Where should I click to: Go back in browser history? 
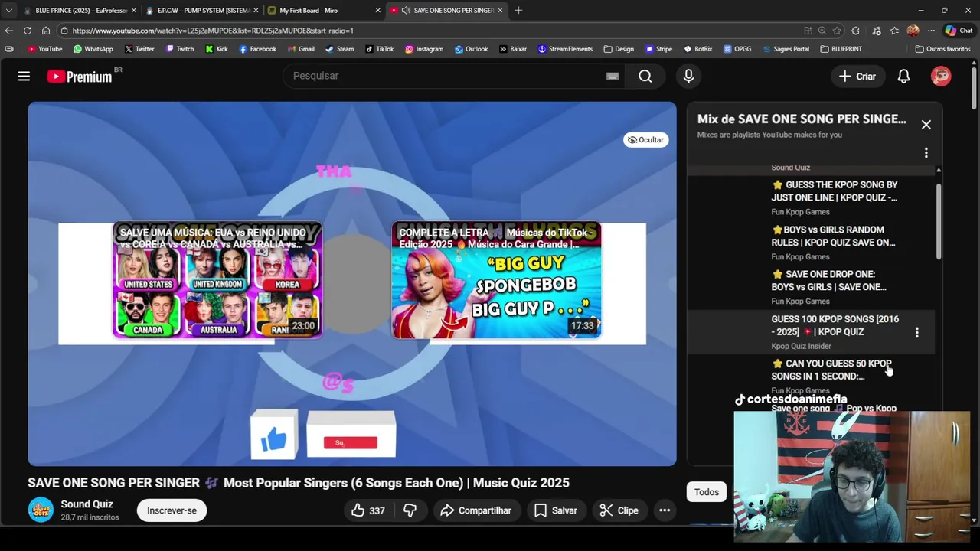coord(9,31)
